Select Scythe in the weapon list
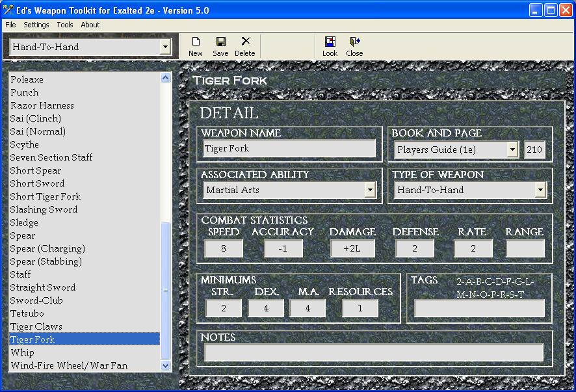This screenshot has height=392, width=576. click(85, 144)
